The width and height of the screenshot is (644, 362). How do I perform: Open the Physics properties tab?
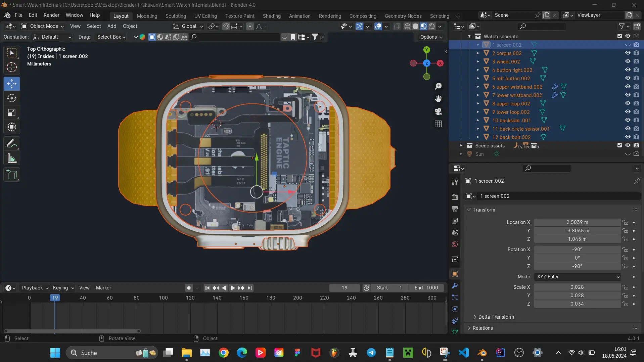pos(455,309)
